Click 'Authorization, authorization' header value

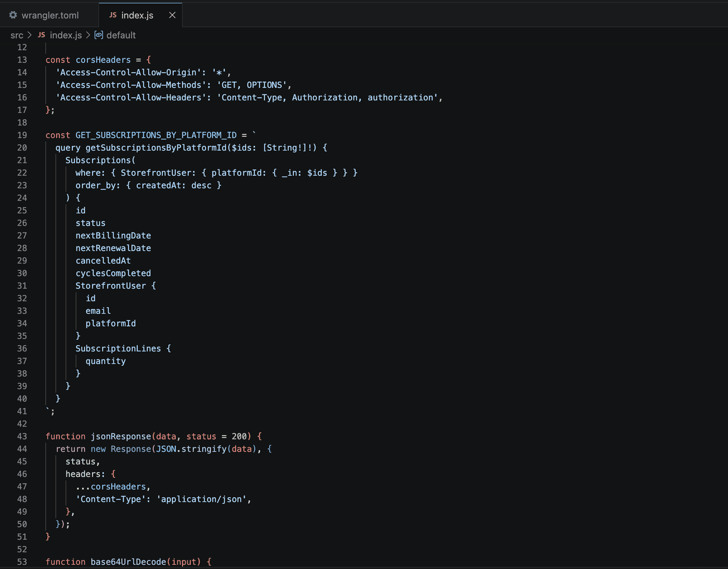pyautogui.click(x=362, y=97)
